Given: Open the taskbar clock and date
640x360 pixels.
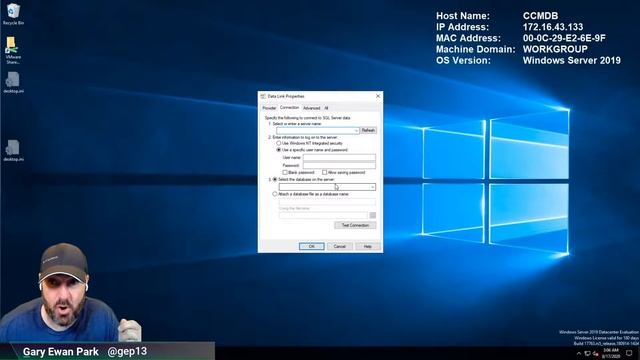Looking at the screenshot, I should 611,353.
